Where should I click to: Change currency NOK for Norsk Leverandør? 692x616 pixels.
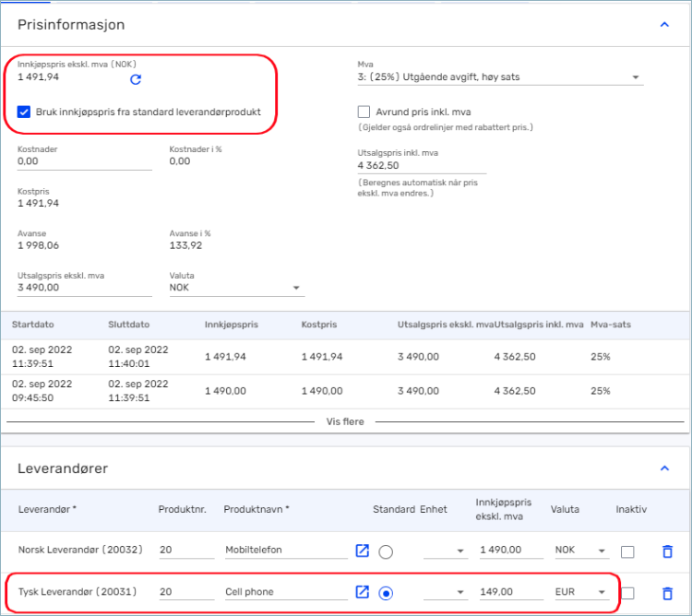pyautogui.click(x=581, y=551)
